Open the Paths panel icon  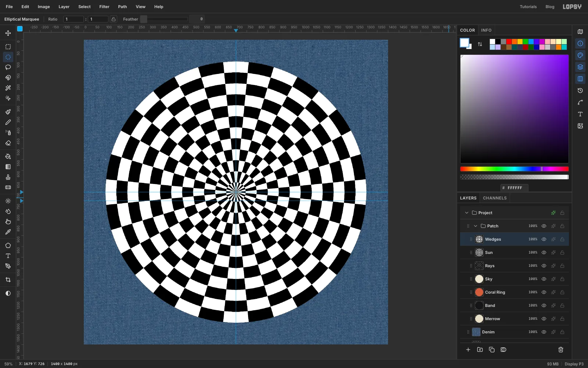point(580,102)
